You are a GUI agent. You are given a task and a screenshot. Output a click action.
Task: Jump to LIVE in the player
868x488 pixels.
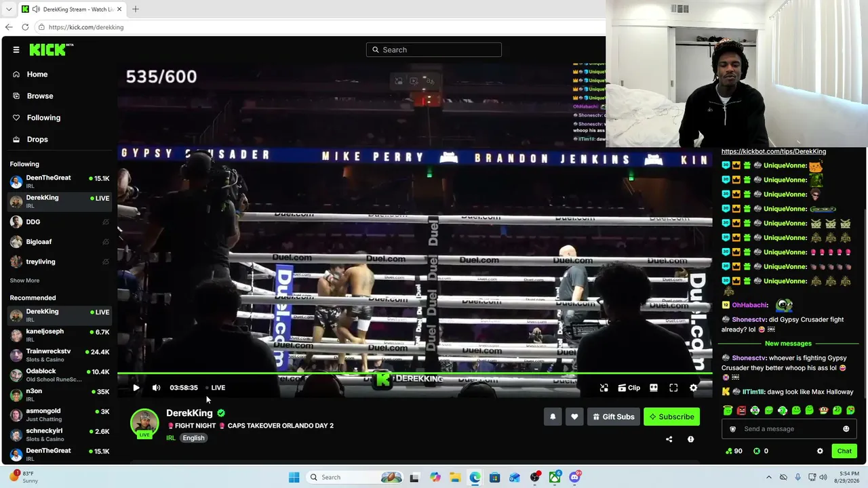point(216,388)
